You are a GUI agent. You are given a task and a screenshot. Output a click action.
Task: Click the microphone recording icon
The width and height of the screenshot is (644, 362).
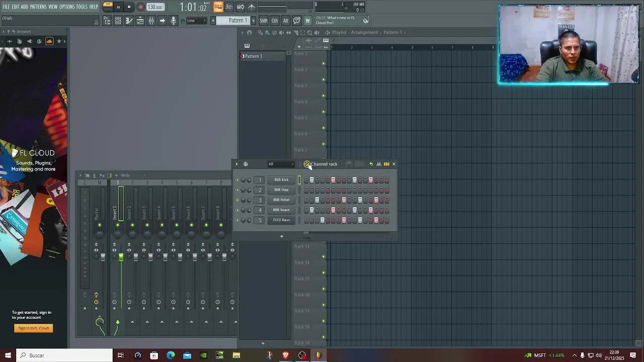[173, 21]
